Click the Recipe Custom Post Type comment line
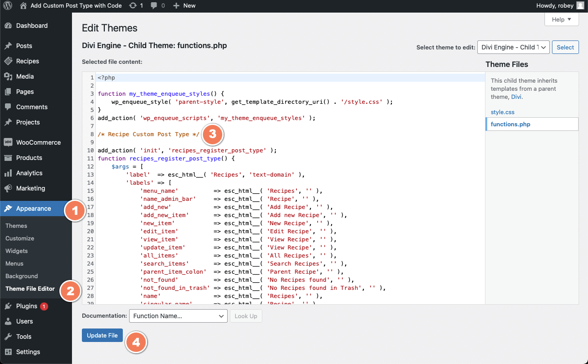The width and height of the screenshot is (588, 364). [148, 134]
